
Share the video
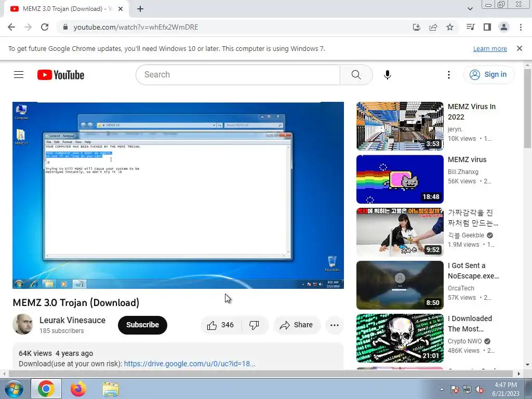click(297, 325)
